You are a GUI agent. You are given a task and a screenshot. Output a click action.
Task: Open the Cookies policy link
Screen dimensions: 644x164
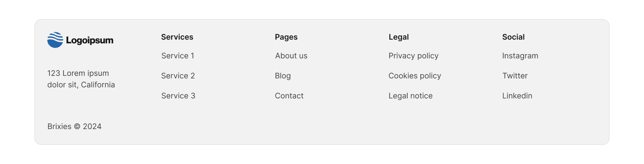pyautogui.click(x=415, y=76)
